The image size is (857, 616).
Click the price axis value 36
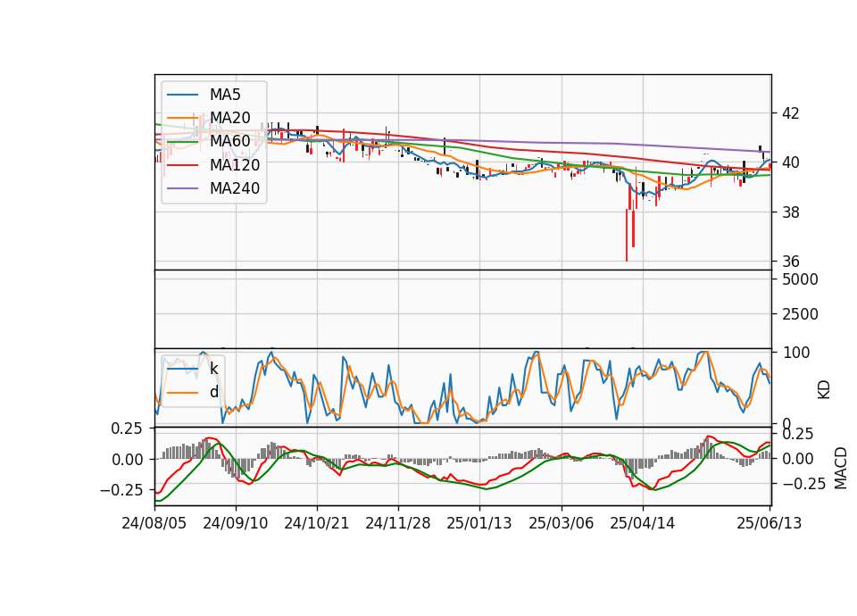[790, 262]
